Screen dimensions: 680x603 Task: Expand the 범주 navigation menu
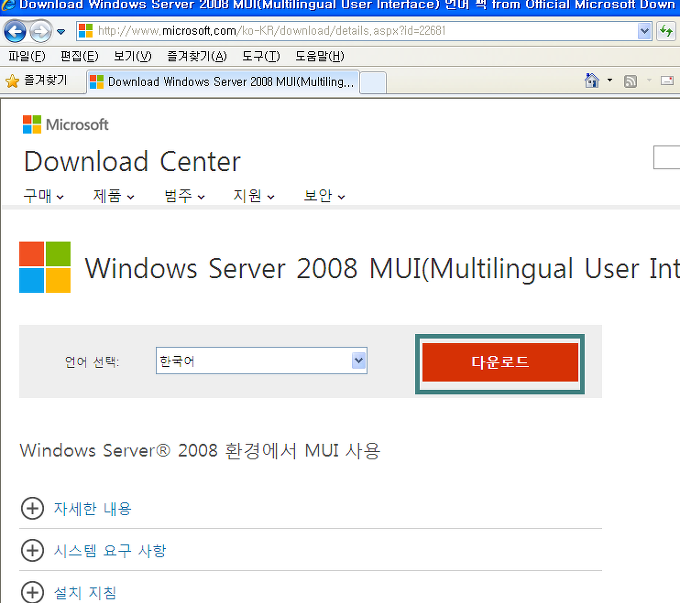point(184,196)
